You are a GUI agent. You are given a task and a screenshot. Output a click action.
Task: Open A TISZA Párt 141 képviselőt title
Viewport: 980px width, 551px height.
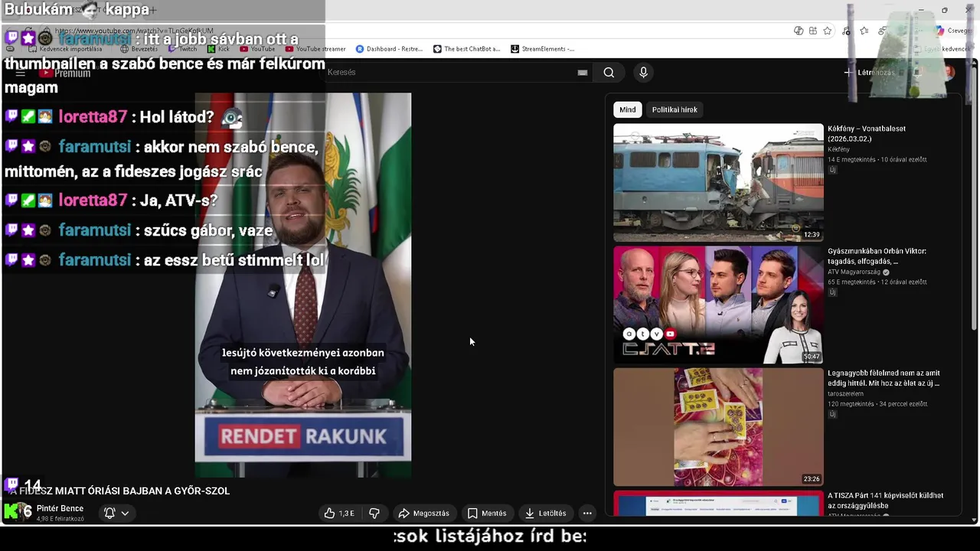885,500
